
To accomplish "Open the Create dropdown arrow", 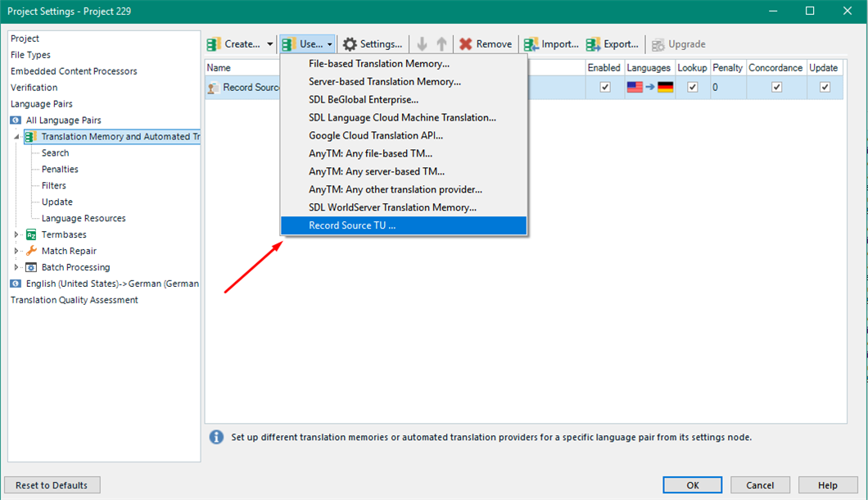I will (270, 44).
